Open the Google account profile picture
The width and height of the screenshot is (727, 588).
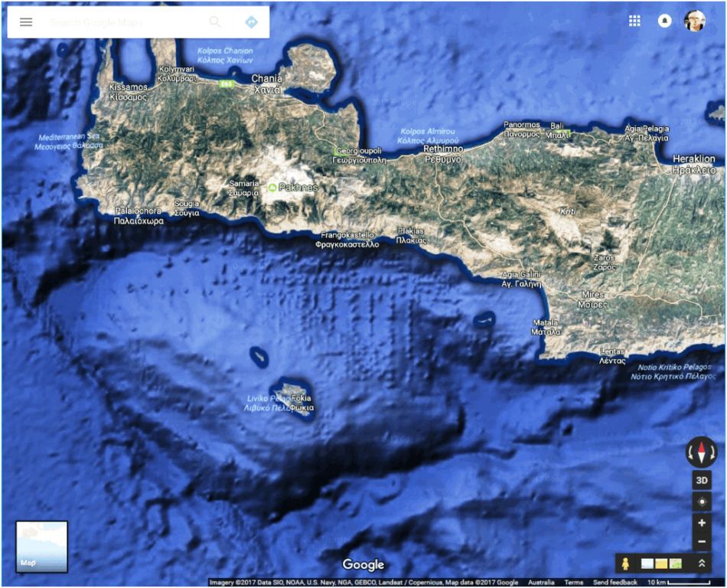(695, 21)
